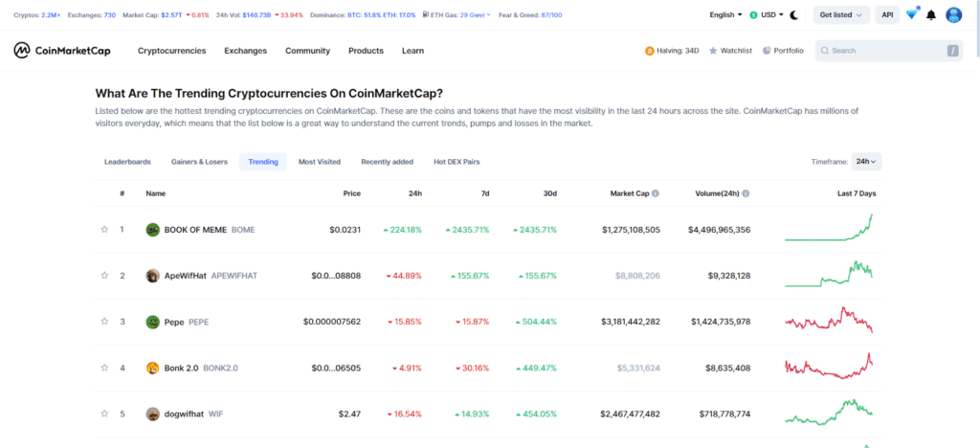
Task: Focus the Search input field
Action: 889,51
